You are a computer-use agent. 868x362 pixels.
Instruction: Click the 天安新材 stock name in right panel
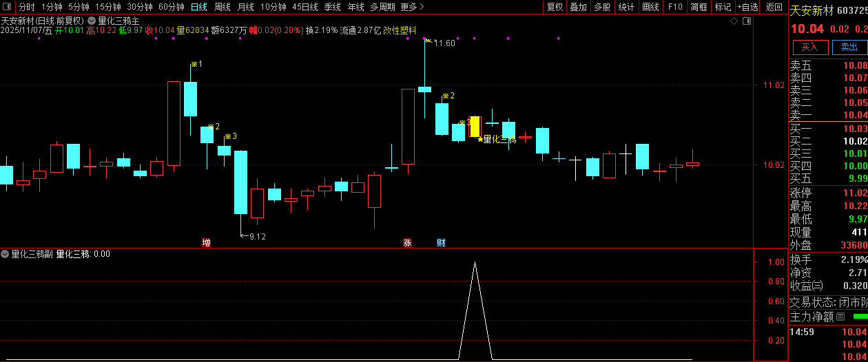point(811,11)
